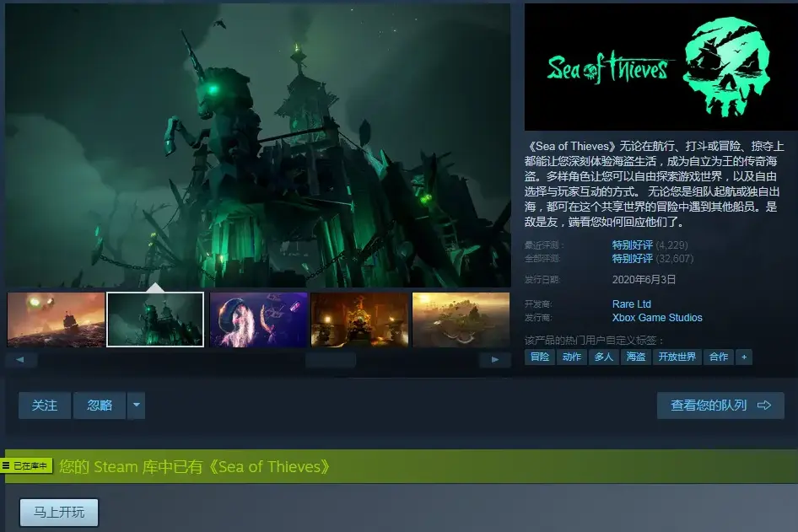
Task: Click the 忽略 ignore button
Action: click(x=100, y=406)
